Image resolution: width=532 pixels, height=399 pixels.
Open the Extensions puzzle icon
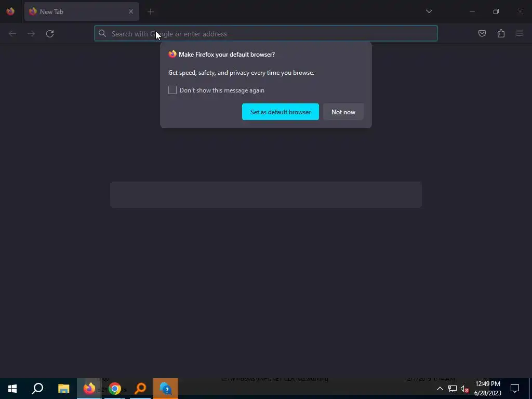click(x=501, y=33)
